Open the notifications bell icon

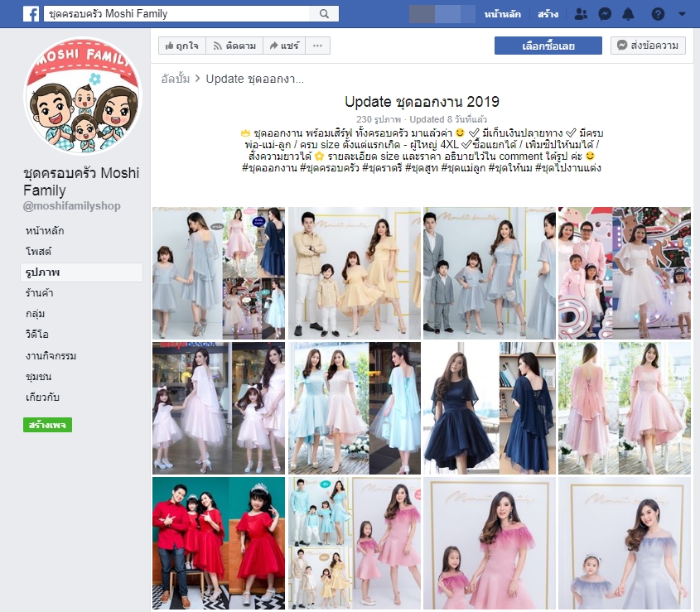(629, 14)
